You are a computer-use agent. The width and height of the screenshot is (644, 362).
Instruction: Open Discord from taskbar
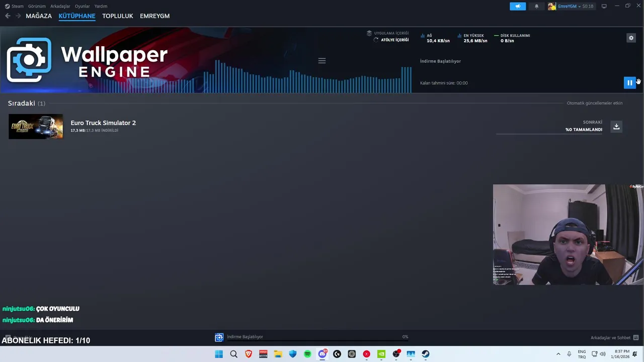tap(323, 354)
